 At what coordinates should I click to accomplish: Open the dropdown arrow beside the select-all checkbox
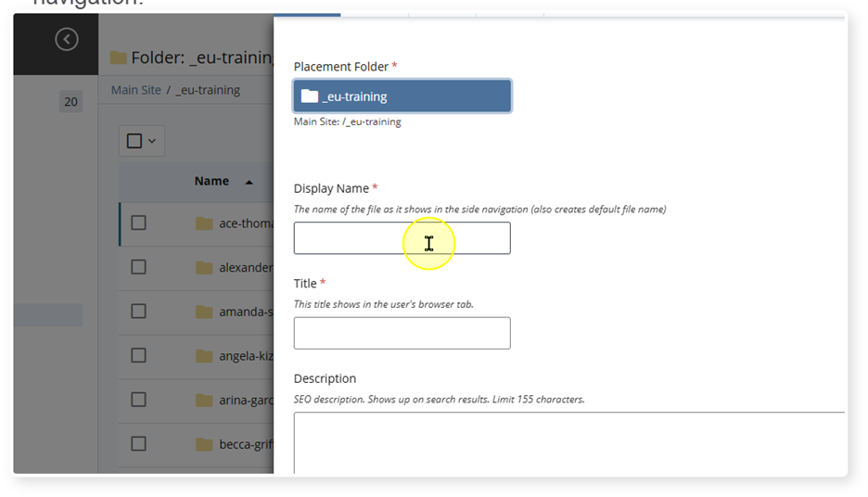pos(152,141)
